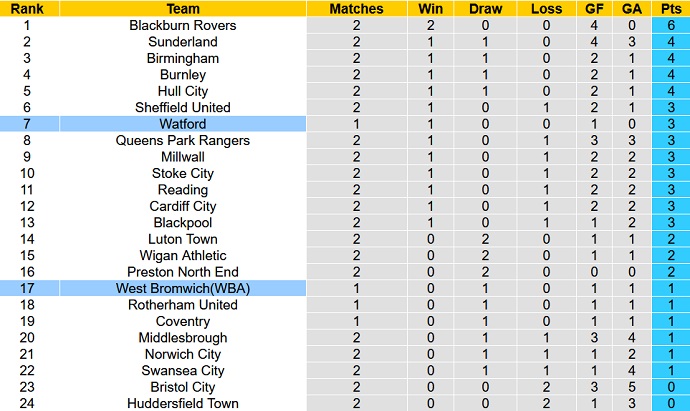Click the Rank column header

click(27, 8)
